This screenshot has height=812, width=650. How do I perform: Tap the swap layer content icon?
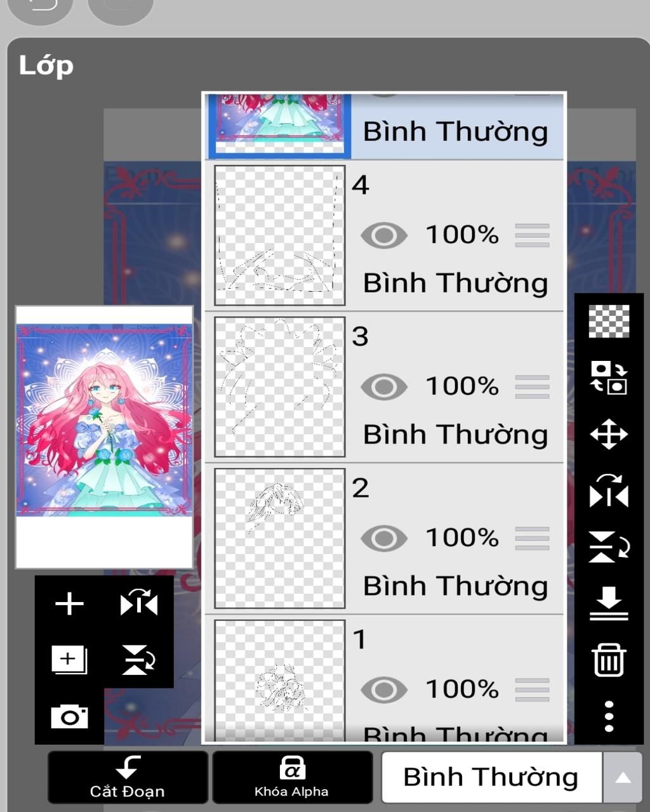(609, 378)
